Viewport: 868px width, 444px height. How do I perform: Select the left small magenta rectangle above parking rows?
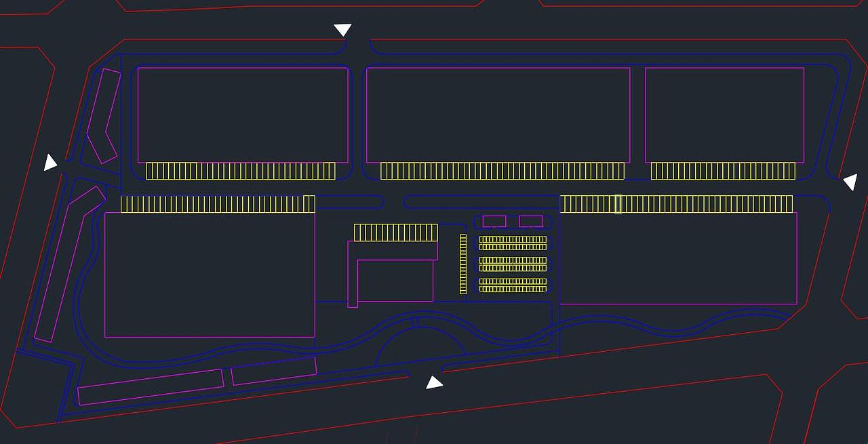click(x=494, y=221)
